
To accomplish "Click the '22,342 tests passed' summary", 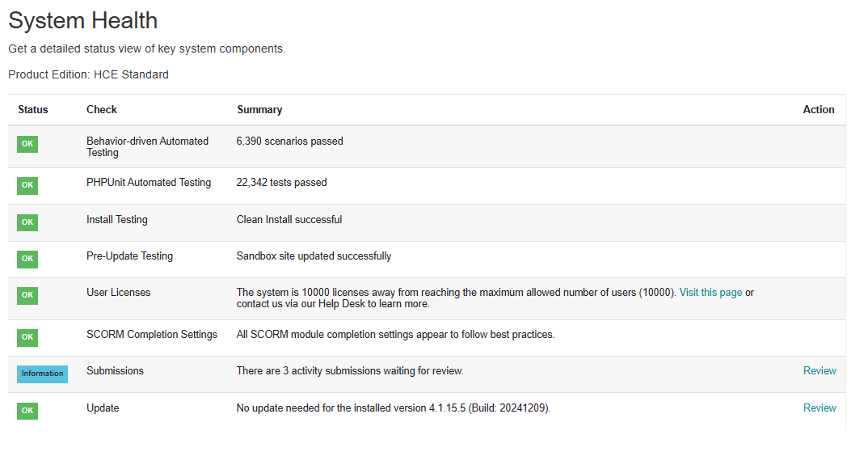I will (282, 183).
